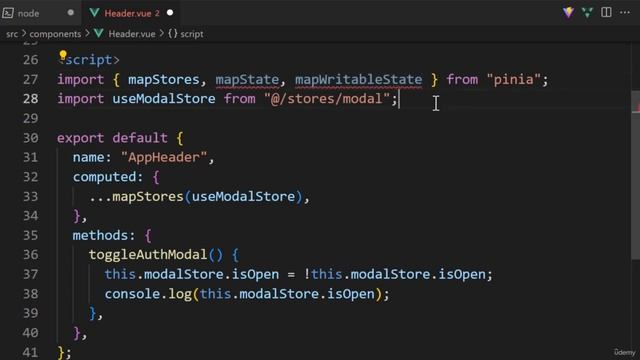Click the Vite extension icon in editor toolbar

point(568,13)
